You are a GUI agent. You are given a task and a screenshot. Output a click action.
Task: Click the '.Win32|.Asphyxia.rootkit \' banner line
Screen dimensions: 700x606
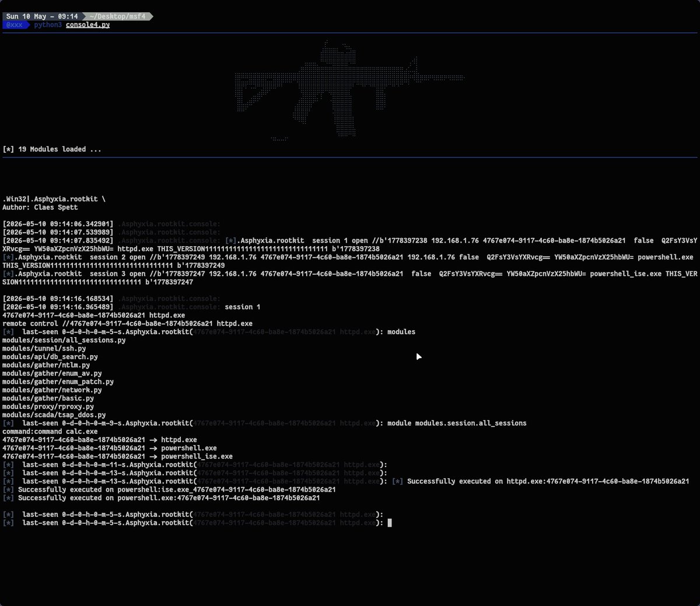(54, 199)
